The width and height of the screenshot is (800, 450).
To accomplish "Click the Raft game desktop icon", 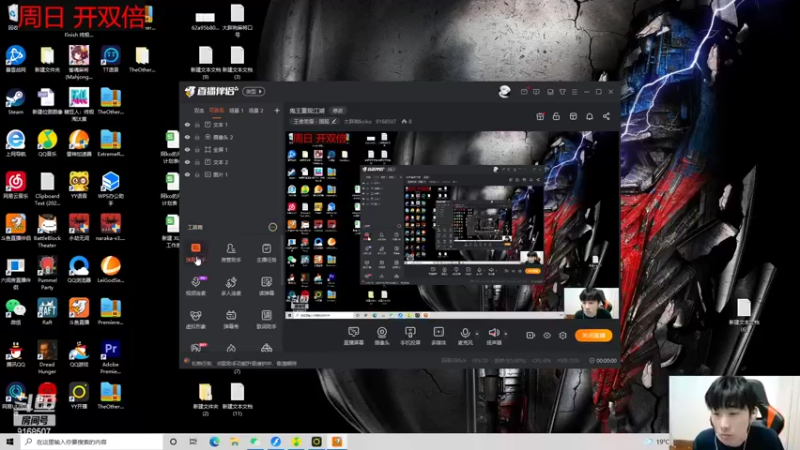I will [x=47, y=311].
